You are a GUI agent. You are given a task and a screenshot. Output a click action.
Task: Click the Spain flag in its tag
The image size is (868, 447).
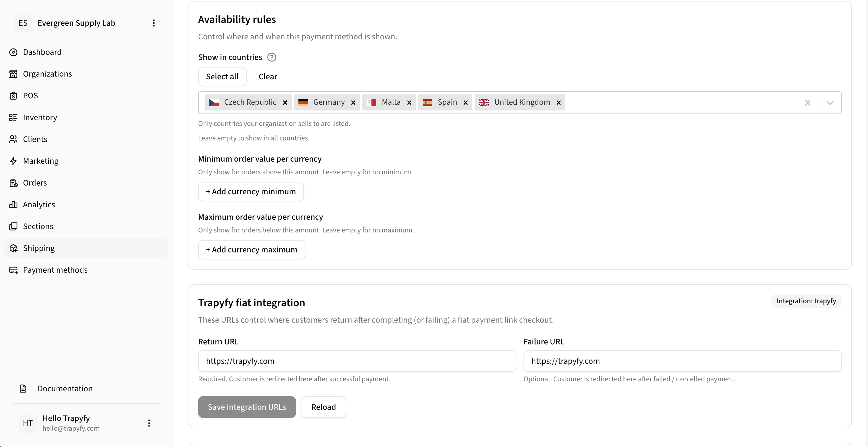(427, 102)
